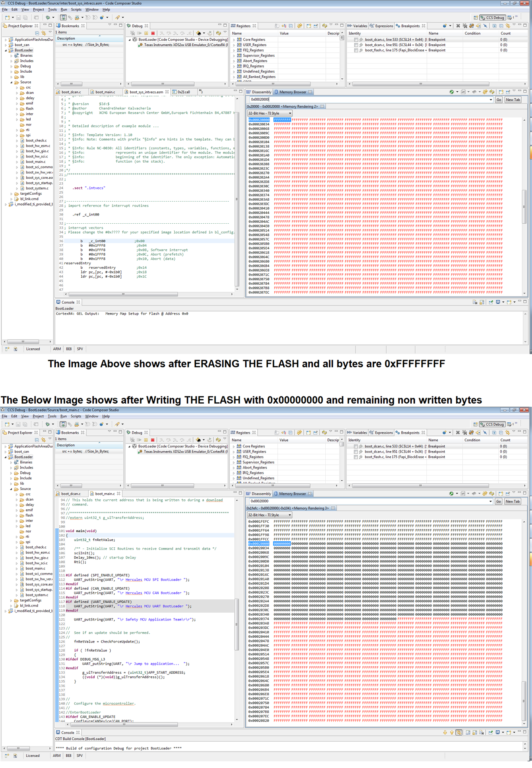
Task: Collapse All icon in lower Project Explorer
Action: (37, 440)
